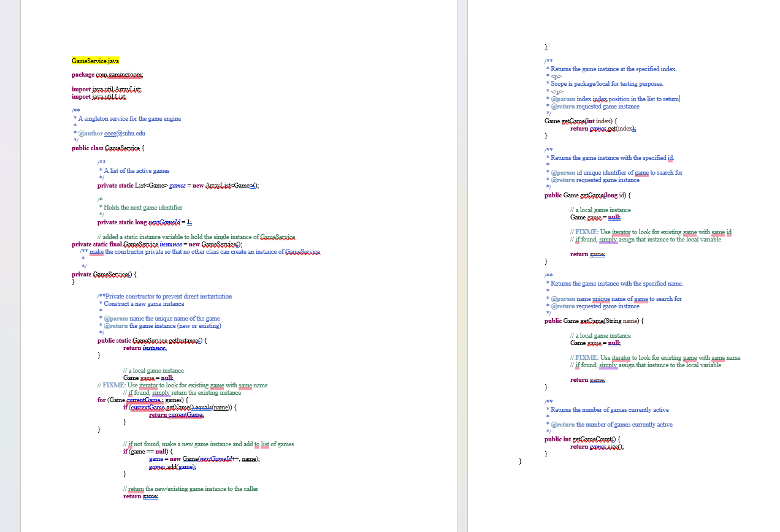This screenshot has height=532, width=780.
Task: Place cursor in the package com.gameroom declaration
Action: click(107, 74)
